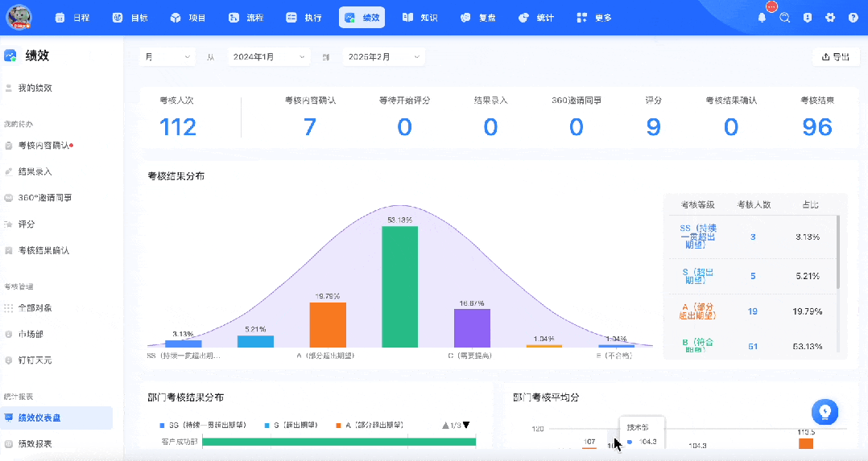Click the green B grade bar in chart

(x=399, y=286)
